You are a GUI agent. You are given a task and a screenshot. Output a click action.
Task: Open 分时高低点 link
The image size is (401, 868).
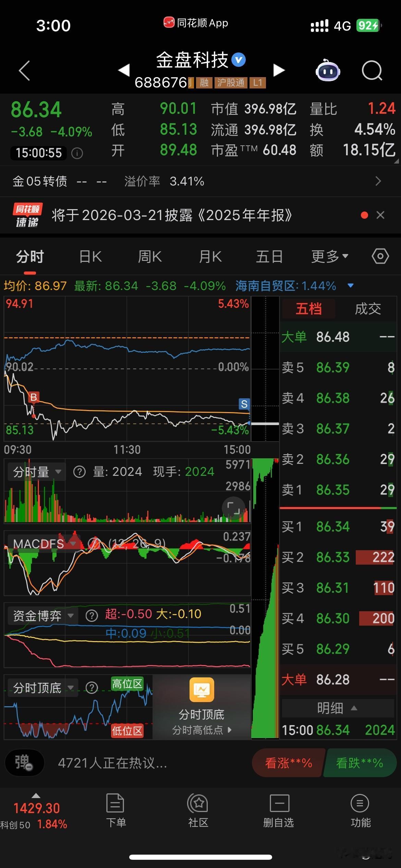tap(202, 730)
